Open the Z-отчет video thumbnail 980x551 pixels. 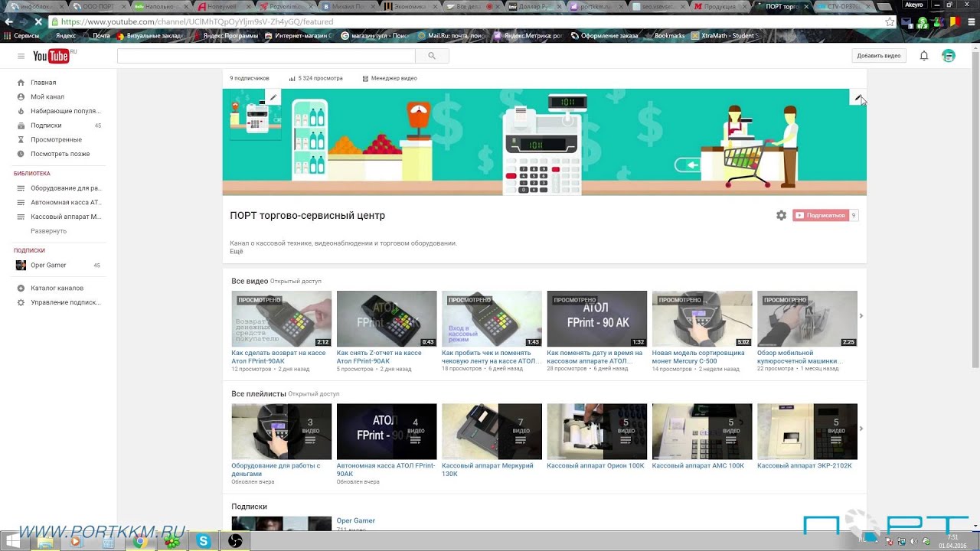click(387, 319)
